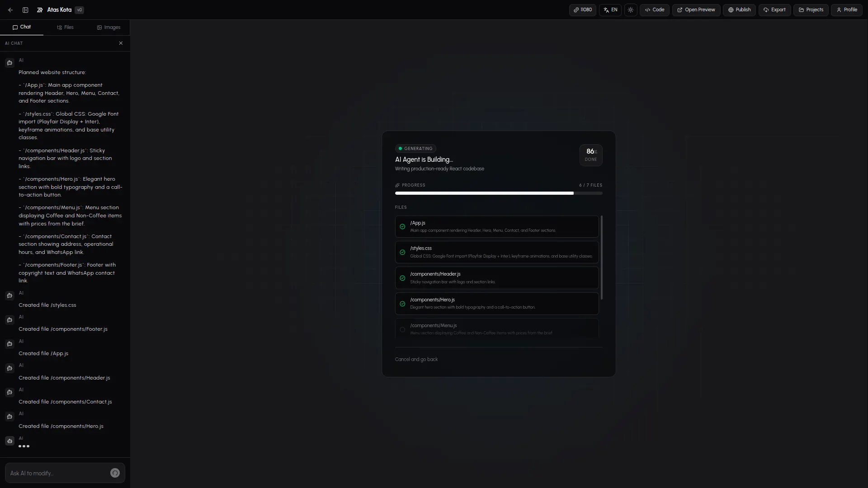
Task: Click the PROGRESS label icon
Action: pos(397,185)
